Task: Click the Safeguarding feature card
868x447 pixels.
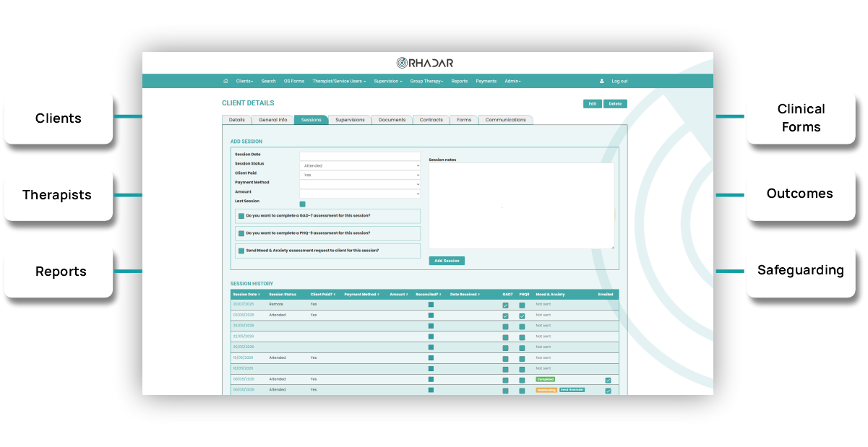Action: (x=801, y=271)
